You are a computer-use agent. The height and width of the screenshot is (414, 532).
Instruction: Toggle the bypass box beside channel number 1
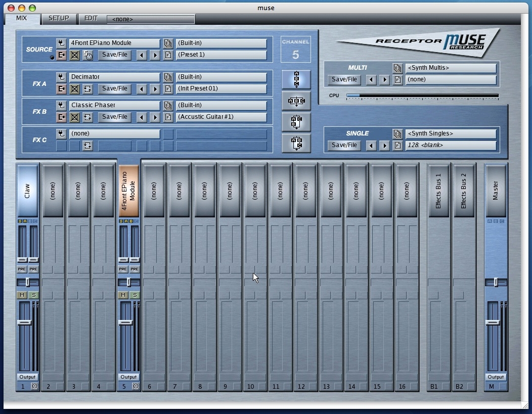tap(34, 386)
